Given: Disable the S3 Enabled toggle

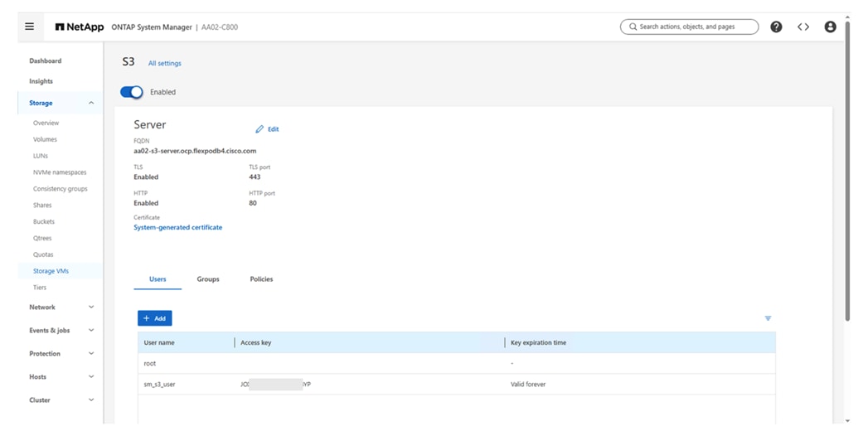Looking at the screenshot, I should coord(132,92).
